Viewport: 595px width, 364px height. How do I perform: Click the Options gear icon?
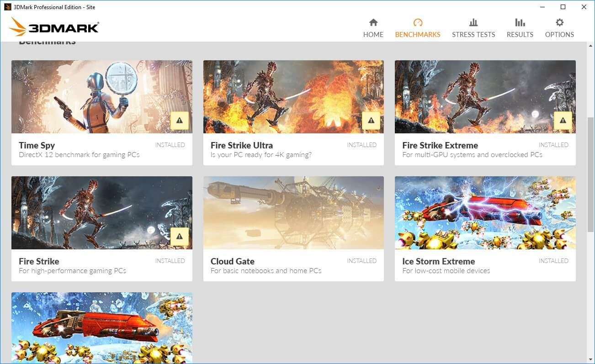coord(559,22)
